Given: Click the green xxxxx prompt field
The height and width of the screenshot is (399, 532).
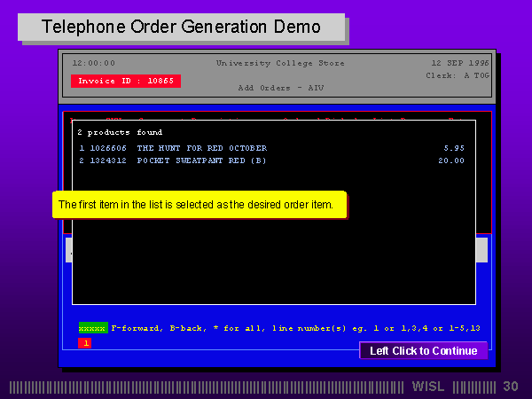Looking at the screenshot, I should 92,327.
